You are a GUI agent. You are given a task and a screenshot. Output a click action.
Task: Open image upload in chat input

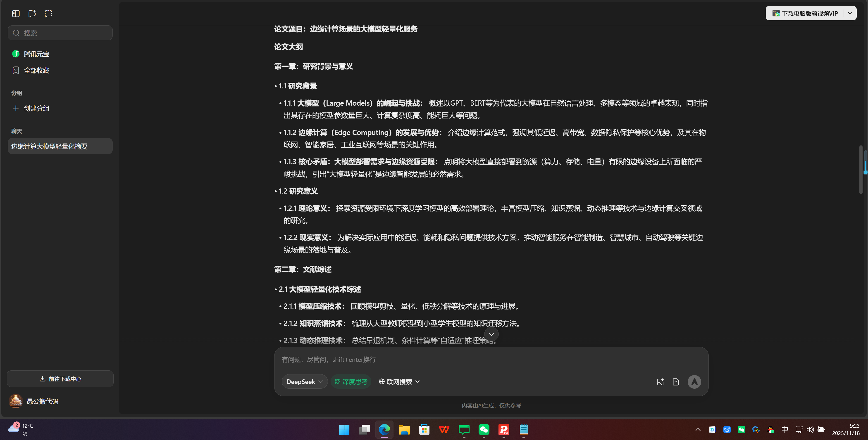click(x=660, y=381)
